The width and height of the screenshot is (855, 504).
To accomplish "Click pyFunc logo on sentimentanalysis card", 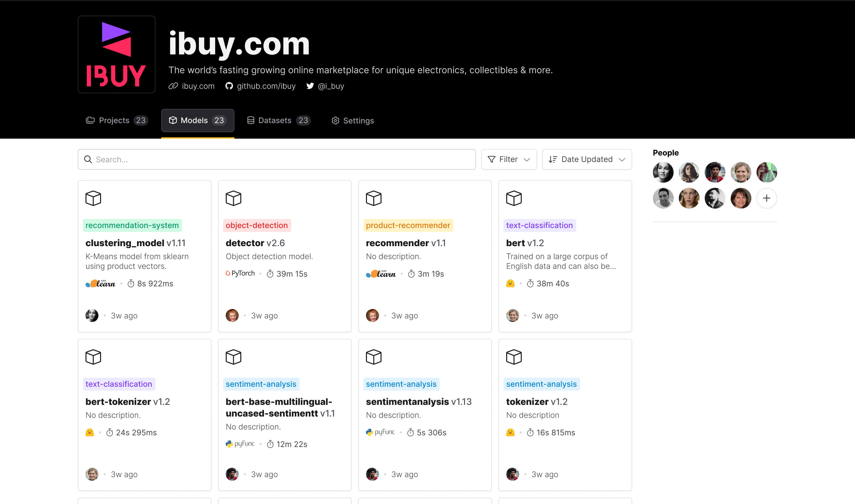I will [x=380, y=432].
